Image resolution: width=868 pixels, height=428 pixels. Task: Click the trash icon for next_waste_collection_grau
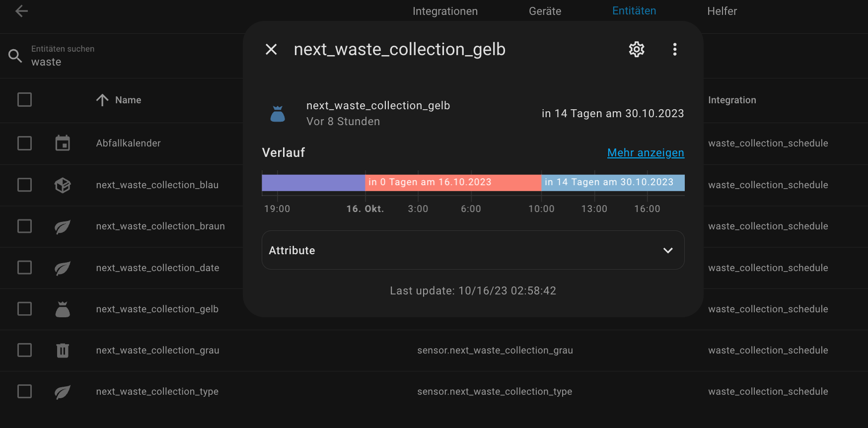pyautogui.click(x=63, y=351)
